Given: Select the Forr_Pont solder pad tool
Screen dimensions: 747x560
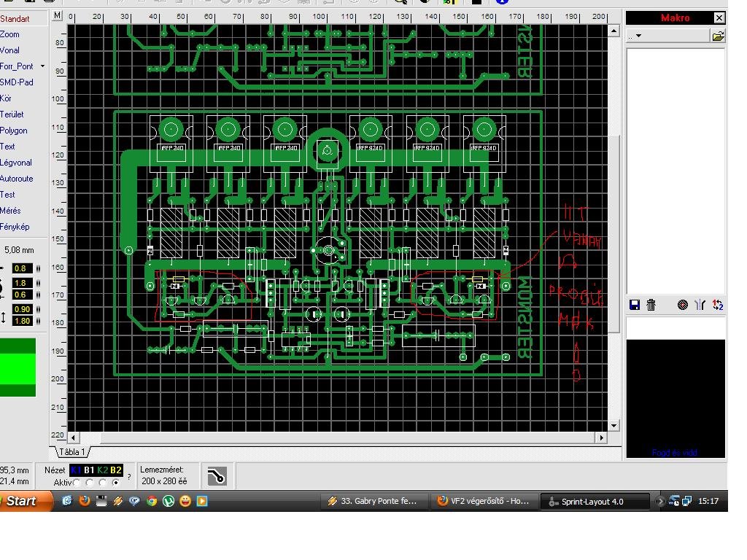Looking at the screenshot, I should pyautogui.click(x=18, y=66).
